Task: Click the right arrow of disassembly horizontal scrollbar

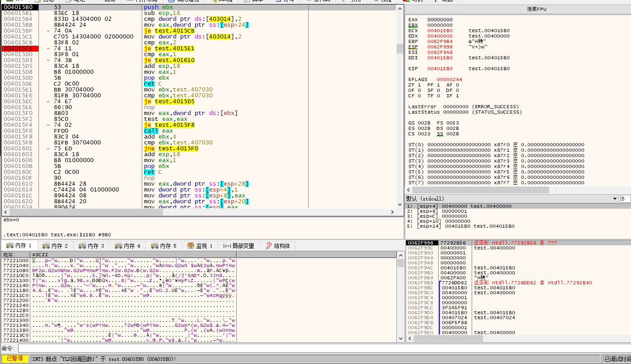Action: [392, 212]
